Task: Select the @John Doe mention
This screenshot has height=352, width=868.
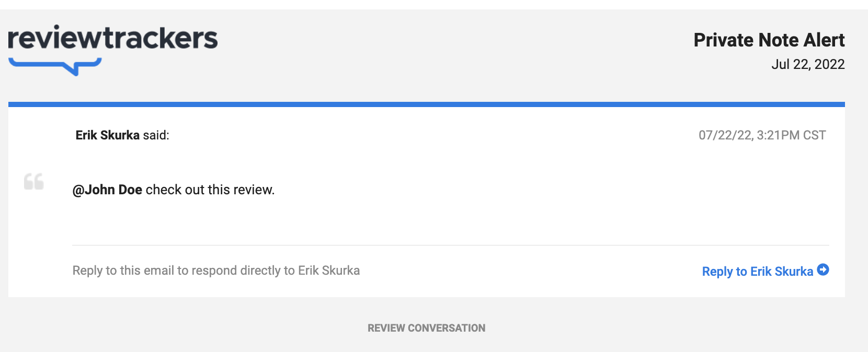Action: [x=107, y=190]
